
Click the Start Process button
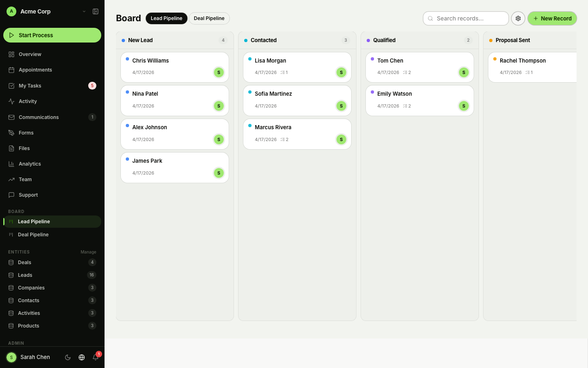[52, 35]
